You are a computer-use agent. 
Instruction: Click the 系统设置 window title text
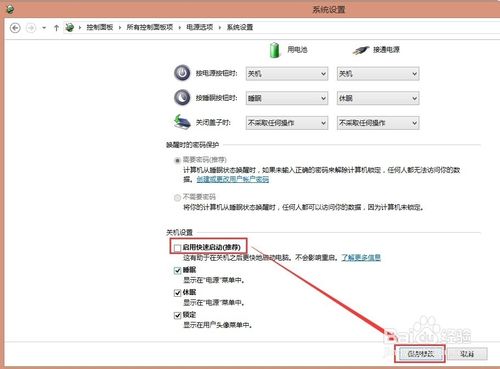point(328,9)
